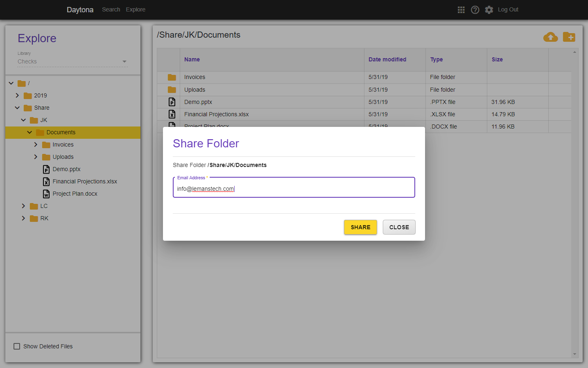Expand the Uploads folder chevron
Image resolution: width=588 pixels, height=368 pixels.
pos(36,157)
